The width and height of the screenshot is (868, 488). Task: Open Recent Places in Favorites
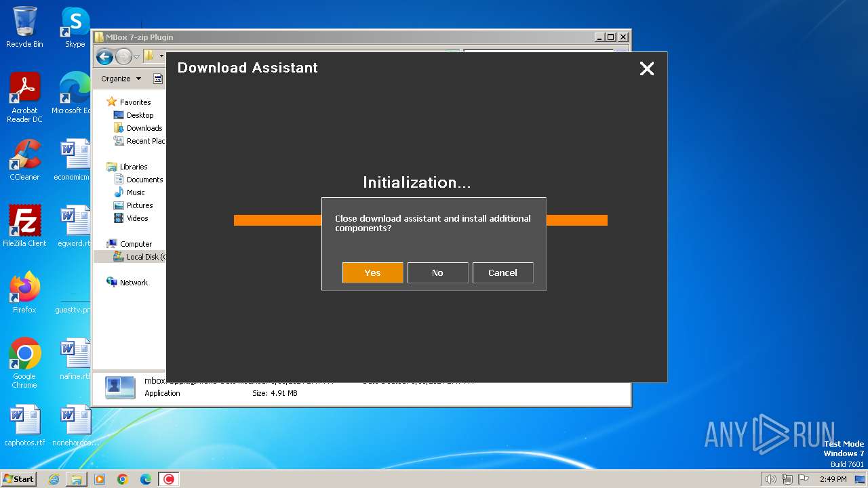pyautogui.click(x=139, y=141)
